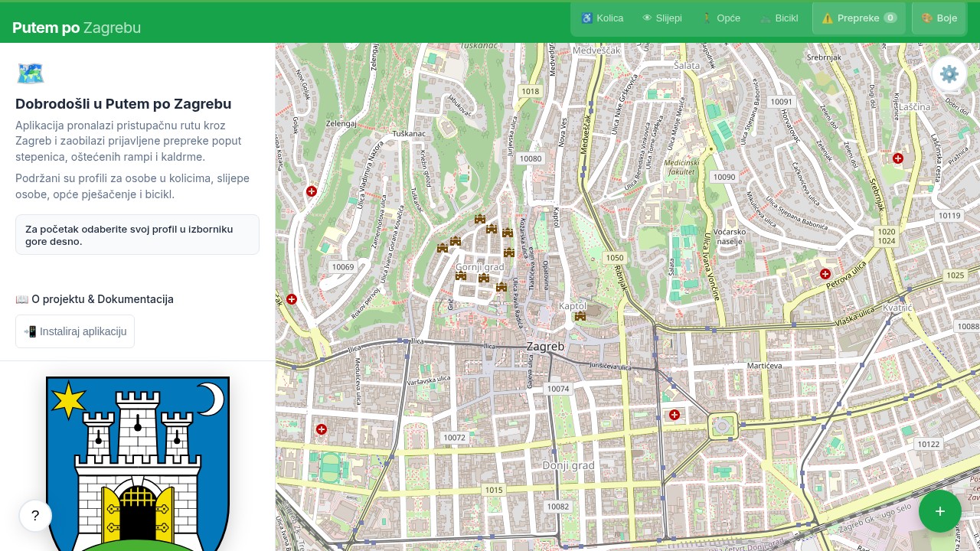Click the green plus floating button
Viewport: 980px width, 551px height.
point(939,511)
